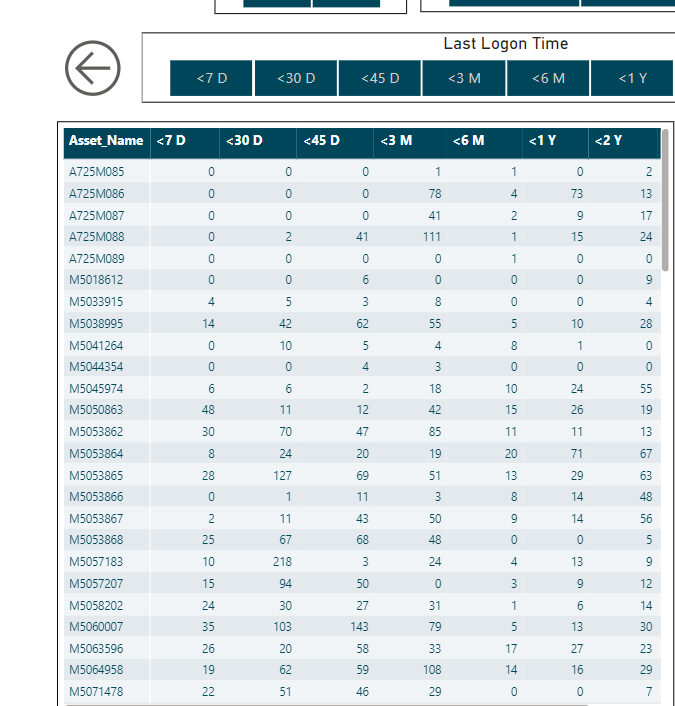Click the back arrow icon
The image size is (675, 706).
(93, 68)
